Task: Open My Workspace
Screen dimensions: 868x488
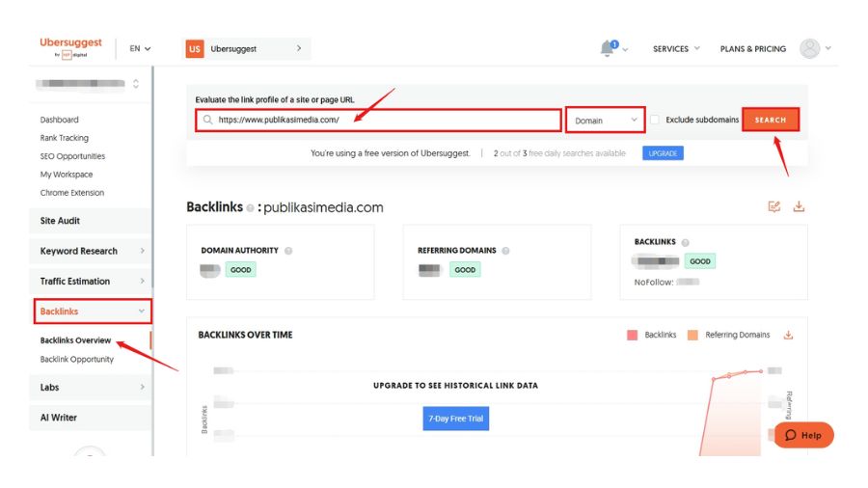Action: [x=67, y=175]
